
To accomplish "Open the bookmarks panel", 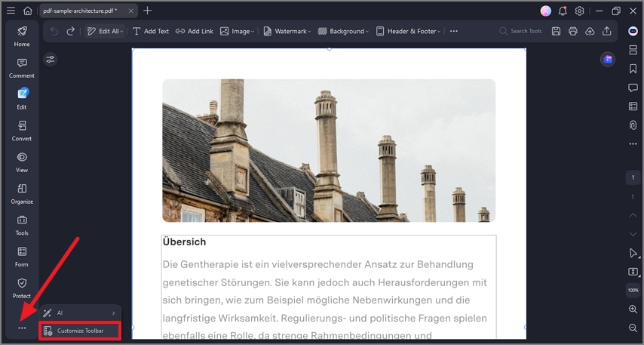I will pyautogui.click(x=633, y=69).
